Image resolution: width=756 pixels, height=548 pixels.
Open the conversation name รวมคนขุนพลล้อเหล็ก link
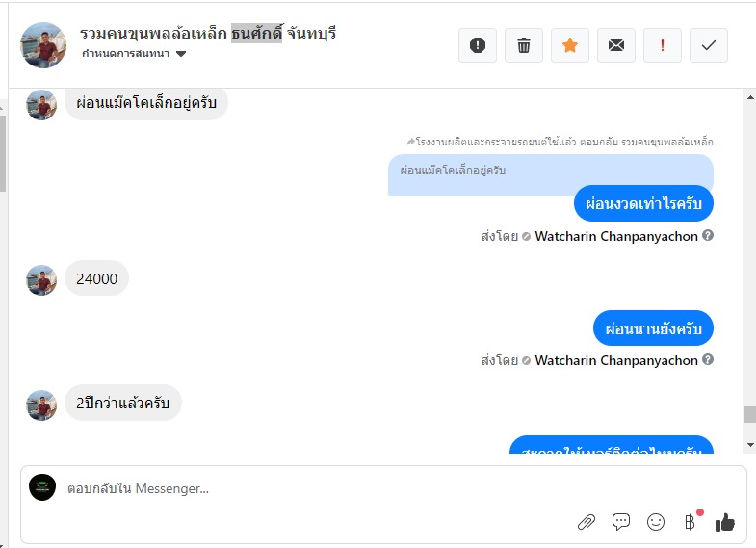[154, 34]
